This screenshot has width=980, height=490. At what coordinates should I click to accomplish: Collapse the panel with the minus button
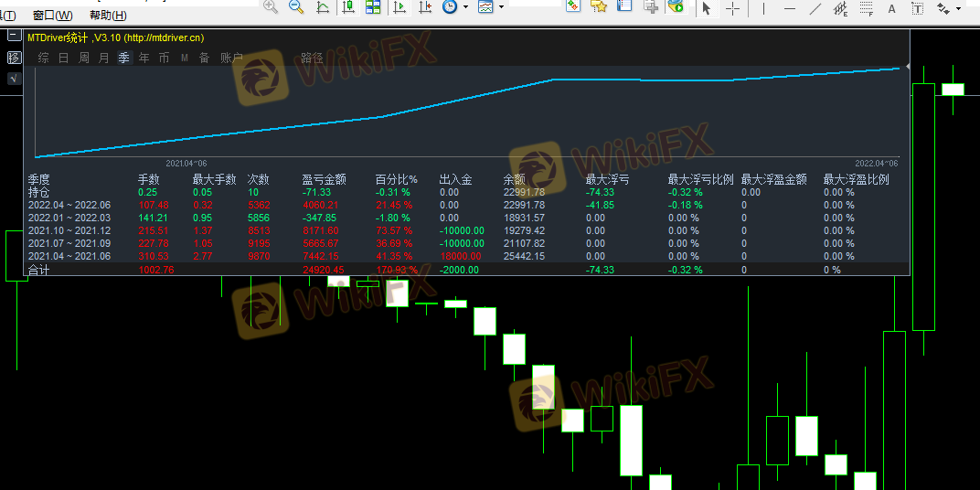pyautogui.click(x=14, y=37)
